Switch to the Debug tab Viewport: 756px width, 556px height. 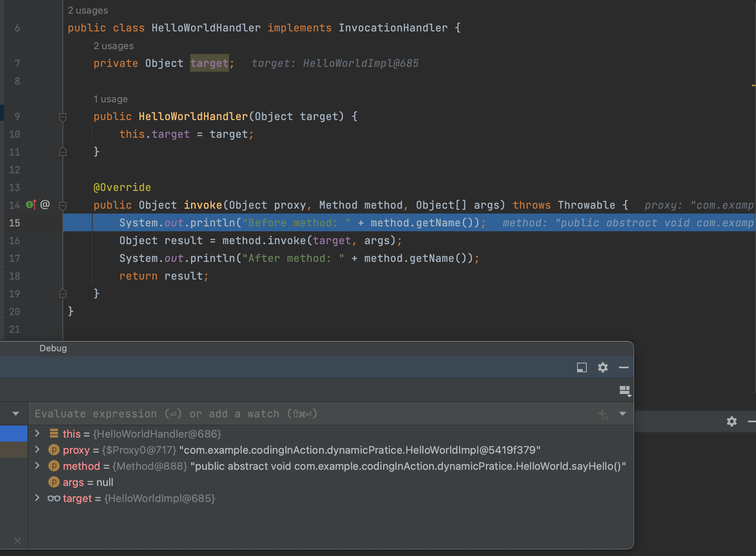[x=53, y=348]
